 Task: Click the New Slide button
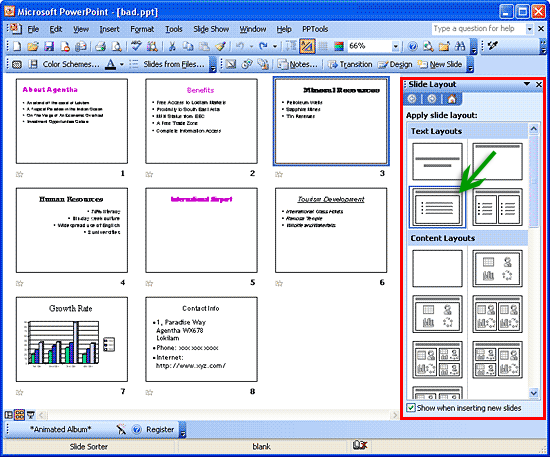440,64
